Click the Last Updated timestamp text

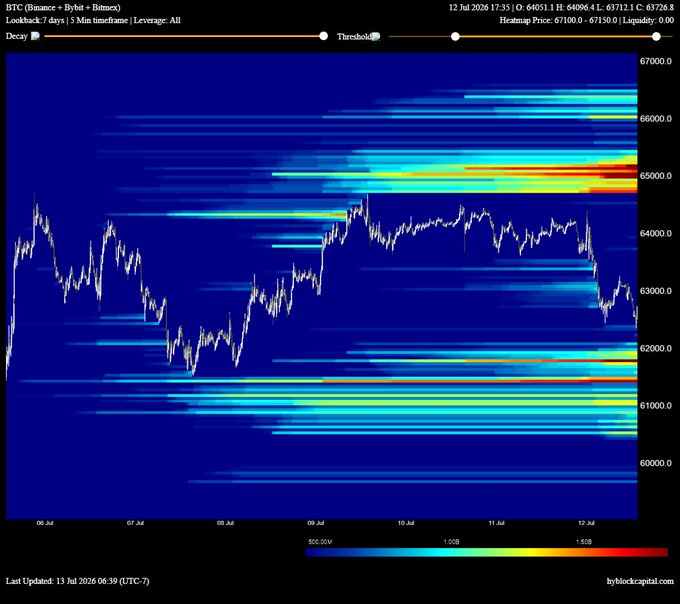(78, 581)
